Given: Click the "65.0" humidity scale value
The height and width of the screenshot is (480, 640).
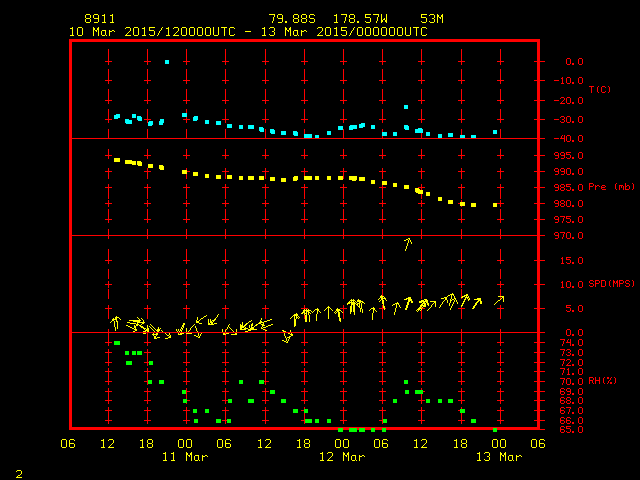Looking at the screenshot, I should [x=571, y=429].
